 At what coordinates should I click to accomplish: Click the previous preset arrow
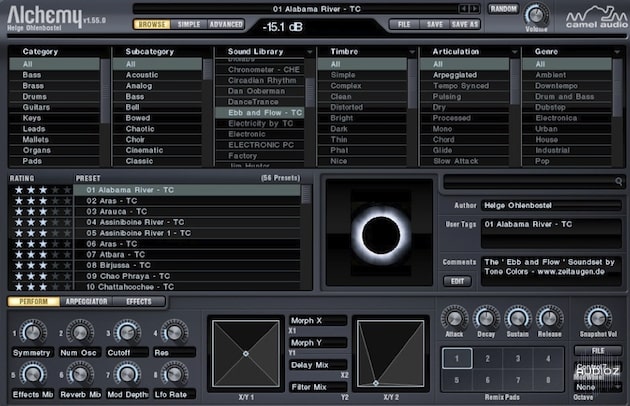[464, 8]
